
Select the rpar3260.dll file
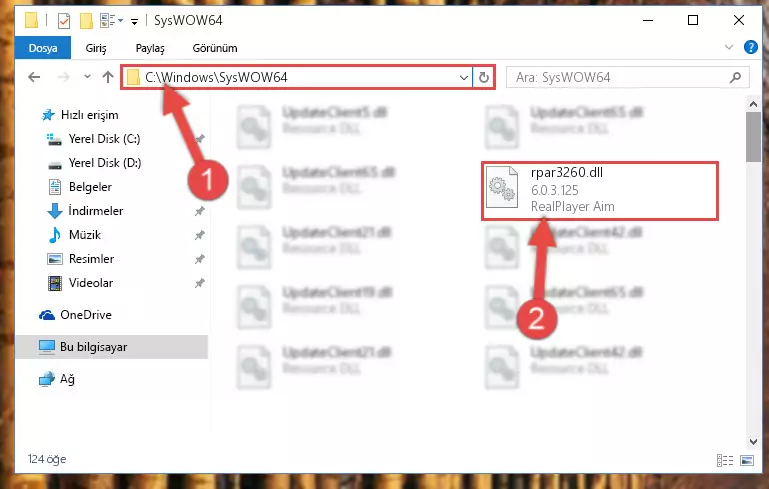[x=600, y=191]
